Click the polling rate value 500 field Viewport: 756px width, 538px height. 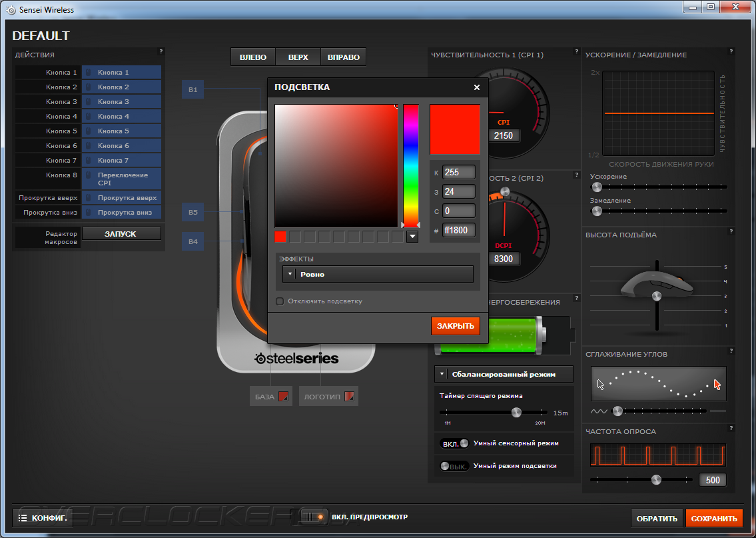coord(713,480)
